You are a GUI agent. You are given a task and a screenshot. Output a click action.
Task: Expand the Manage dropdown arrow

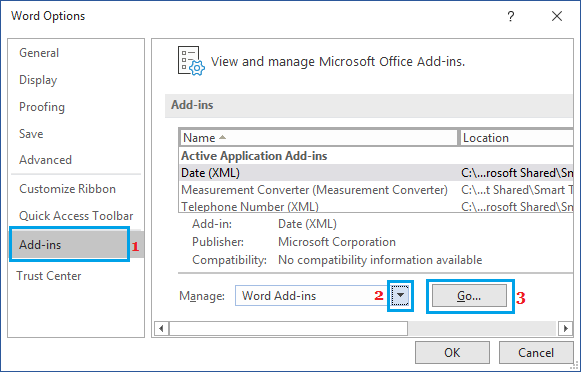400,296
